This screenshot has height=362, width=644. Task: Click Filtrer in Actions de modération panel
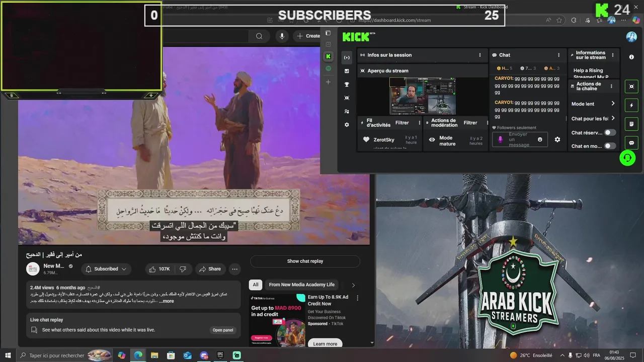click(x=470, y=123)
